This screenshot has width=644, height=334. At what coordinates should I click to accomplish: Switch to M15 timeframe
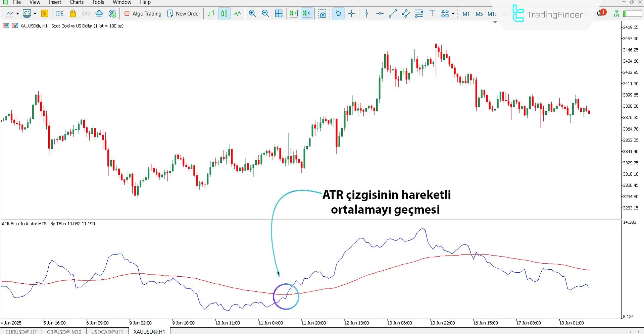click(x=492, y=14)
